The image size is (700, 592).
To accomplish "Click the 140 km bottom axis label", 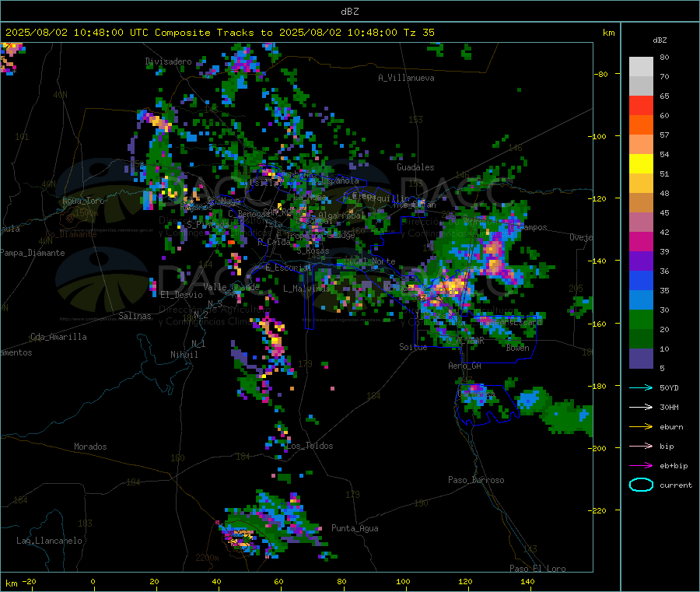I will 527,581.
